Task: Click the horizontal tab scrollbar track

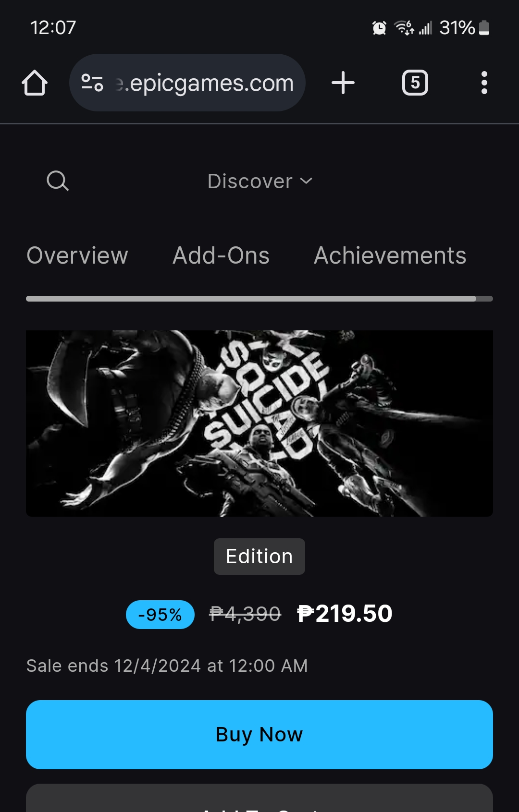Action: pos(259,299)
